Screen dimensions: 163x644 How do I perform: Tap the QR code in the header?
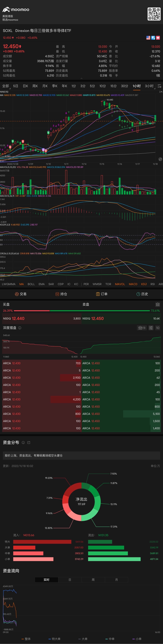pos(154,14)
